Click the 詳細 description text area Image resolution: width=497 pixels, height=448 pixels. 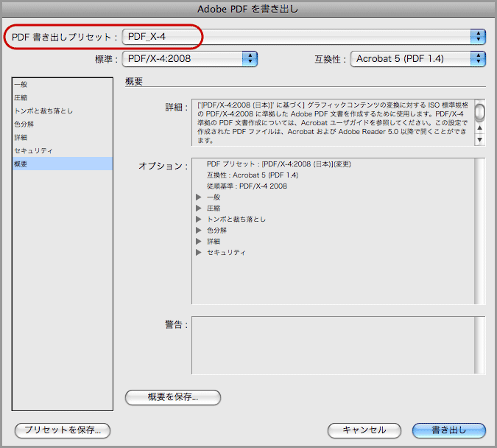tap(333, 122)
